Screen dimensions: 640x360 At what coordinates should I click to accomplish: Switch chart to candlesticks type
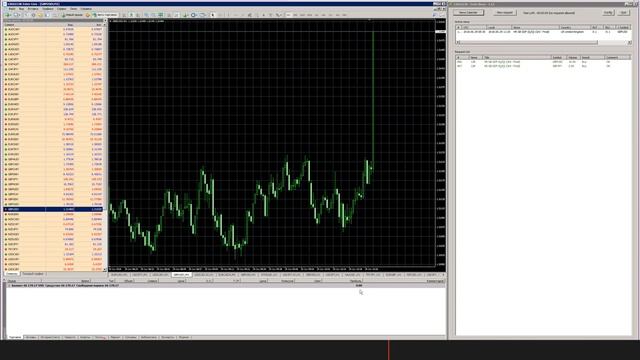(131, 15)
